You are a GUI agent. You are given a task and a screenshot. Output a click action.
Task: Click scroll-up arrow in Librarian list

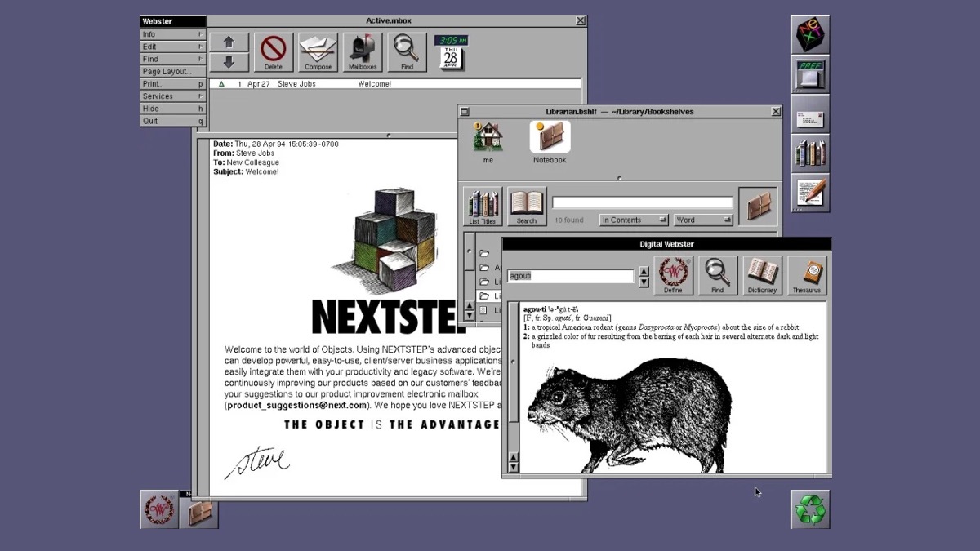(x=470, y=305)
